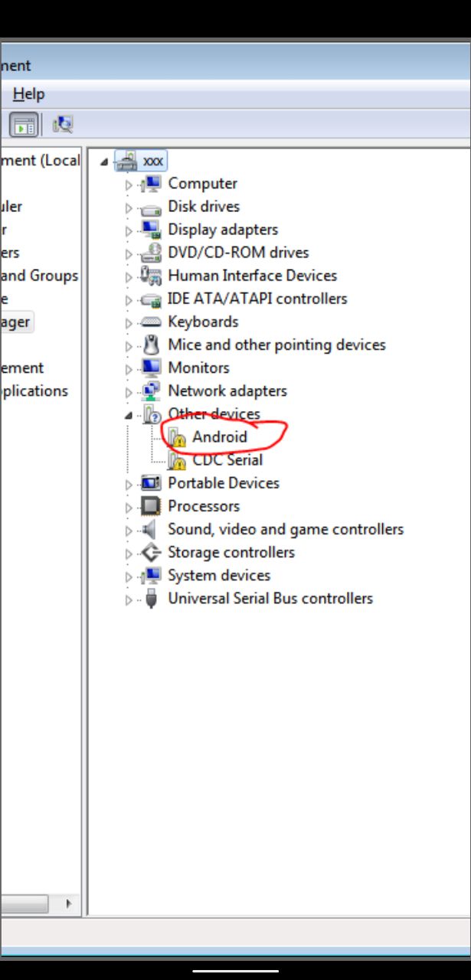Expand the Network adapters node
The width and height of the screenshot is (471, 980).
(x=129, y=392)
